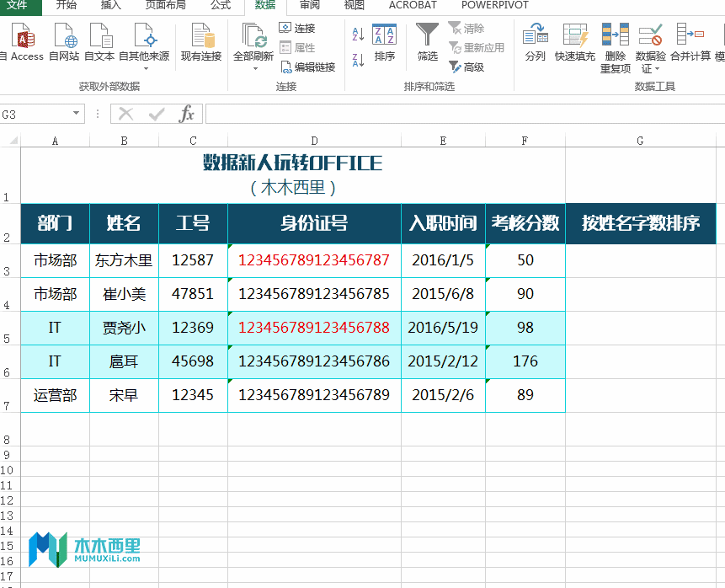Screen dimensions: 725x588
Task: Switch to the POWERPIVOT tab
Action: tap(495, 5)
